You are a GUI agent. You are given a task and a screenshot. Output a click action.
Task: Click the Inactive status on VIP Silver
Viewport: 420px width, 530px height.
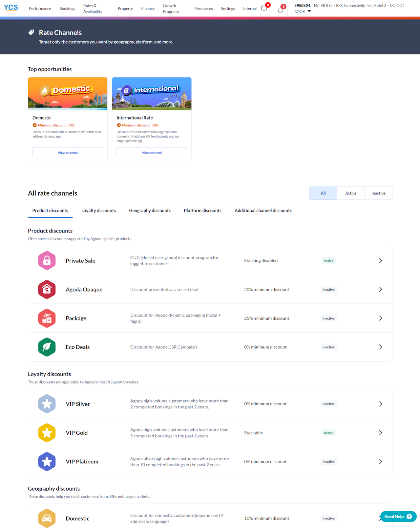[x=328, y=404]
